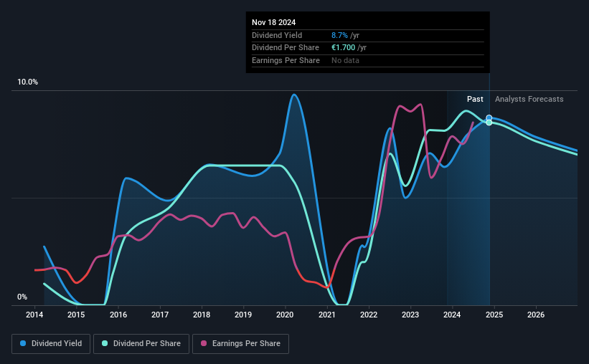This screenshot has height=364, width=589.
Task: Click the blue data point marker at Nov 2024
Action: (x=489, y=118)
